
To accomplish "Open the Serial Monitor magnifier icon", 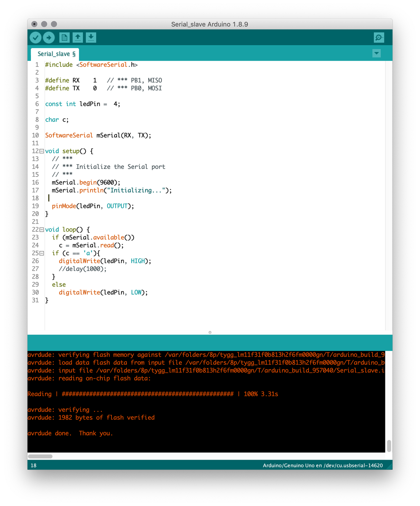I will pos(379,37).
